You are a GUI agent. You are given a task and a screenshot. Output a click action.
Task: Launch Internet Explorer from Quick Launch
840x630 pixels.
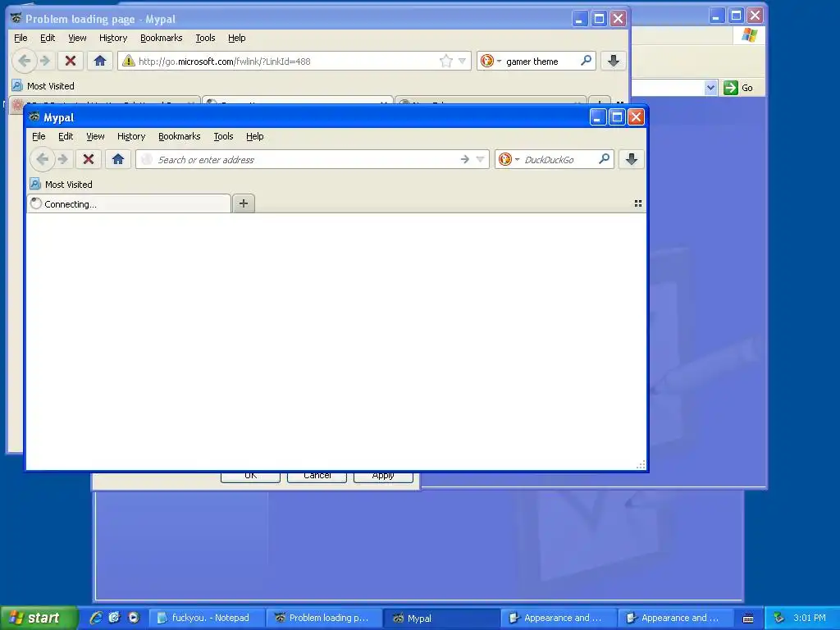point(96,618)
